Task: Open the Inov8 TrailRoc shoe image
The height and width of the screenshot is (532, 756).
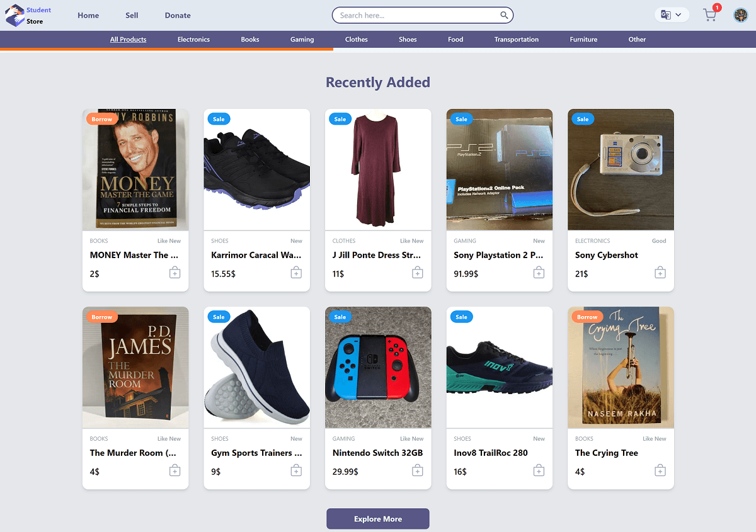Action: [500, 367]
